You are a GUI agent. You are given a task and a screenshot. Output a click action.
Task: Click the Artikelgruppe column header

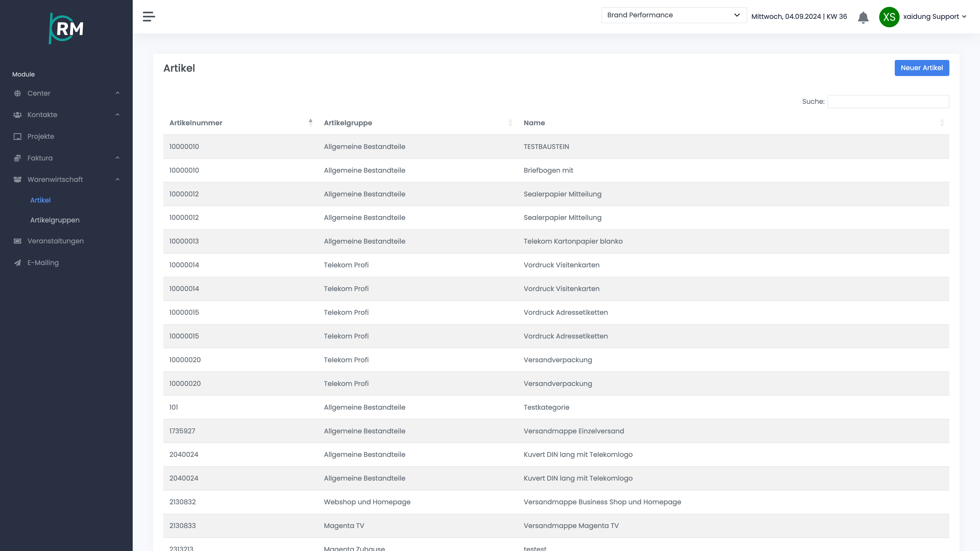[348, 123]
